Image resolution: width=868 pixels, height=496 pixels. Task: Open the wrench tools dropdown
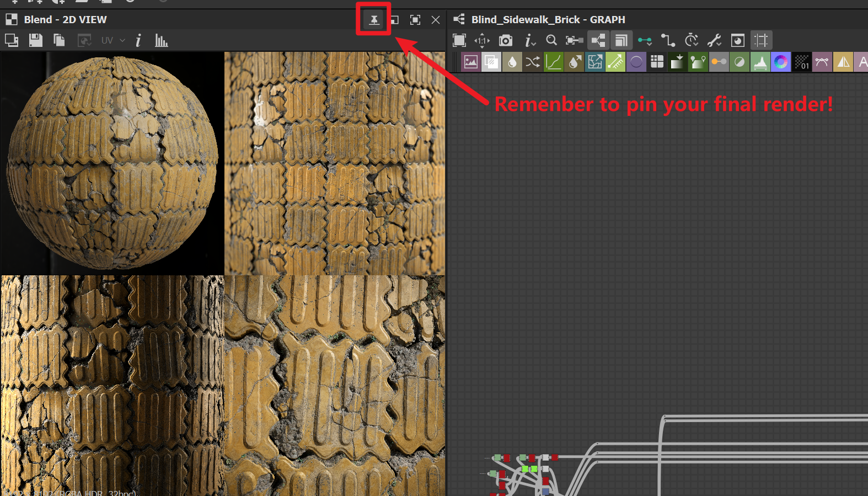[x=715, y=40]
